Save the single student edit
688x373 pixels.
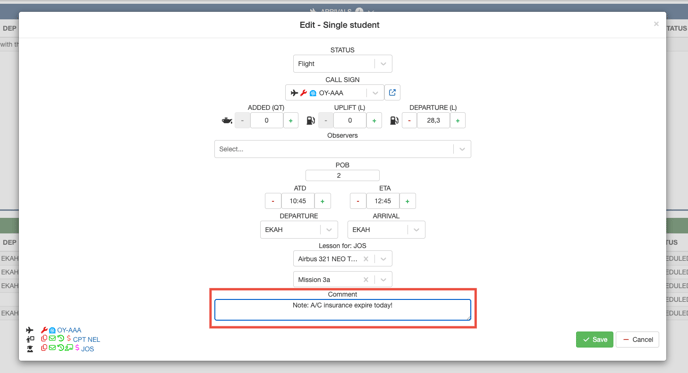(595, 339)
